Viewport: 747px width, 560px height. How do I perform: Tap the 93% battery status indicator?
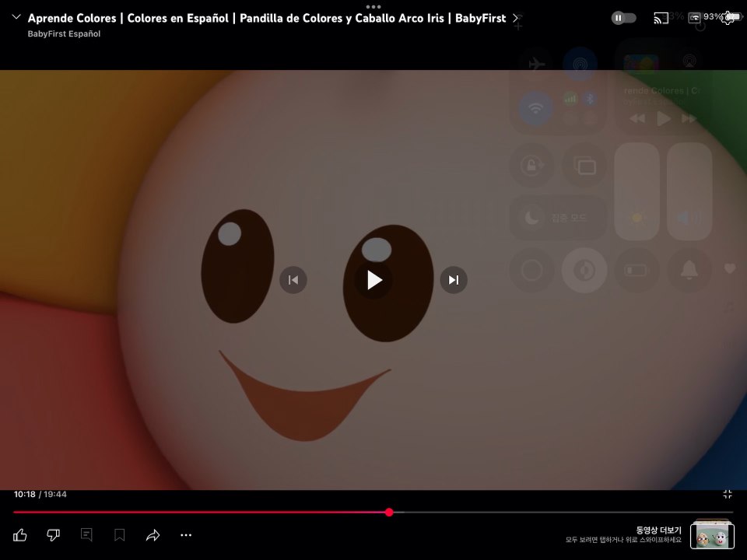(722, 16)
